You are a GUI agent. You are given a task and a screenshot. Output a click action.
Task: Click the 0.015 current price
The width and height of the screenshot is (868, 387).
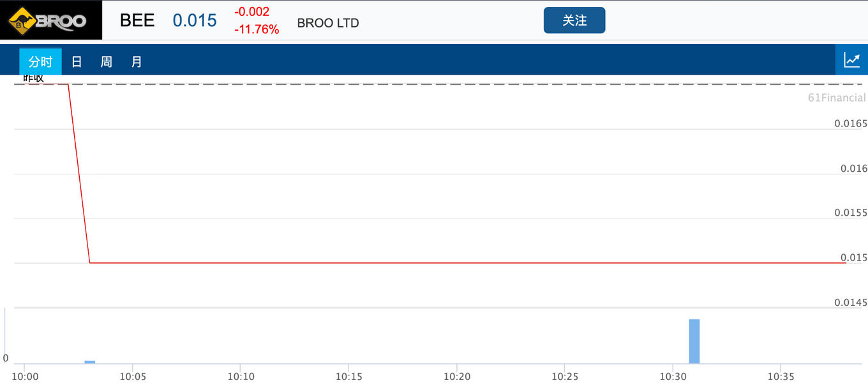195,20
